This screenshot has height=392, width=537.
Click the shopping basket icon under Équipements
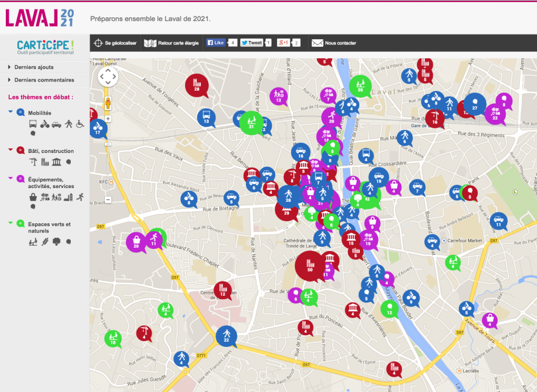click(x=33, y=198)
